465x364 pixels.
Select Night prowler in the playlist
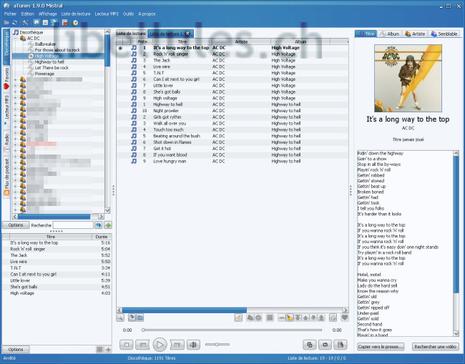232,111
